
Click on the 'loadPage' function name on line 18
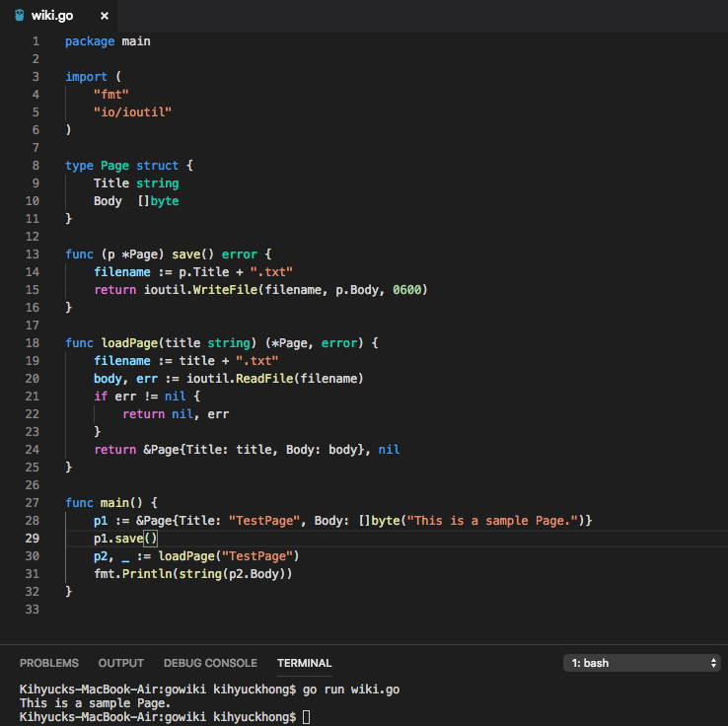[129, 343]
